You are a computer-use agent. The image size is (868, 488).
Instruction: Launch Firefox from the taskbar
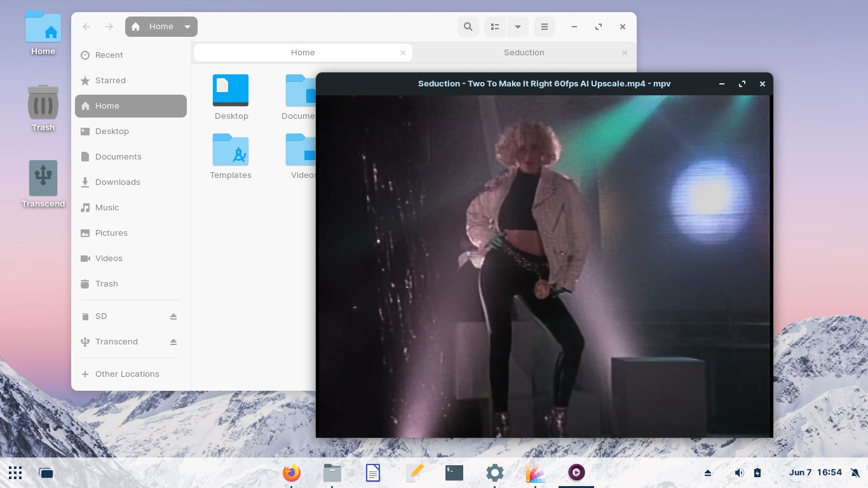pos(292,473)
